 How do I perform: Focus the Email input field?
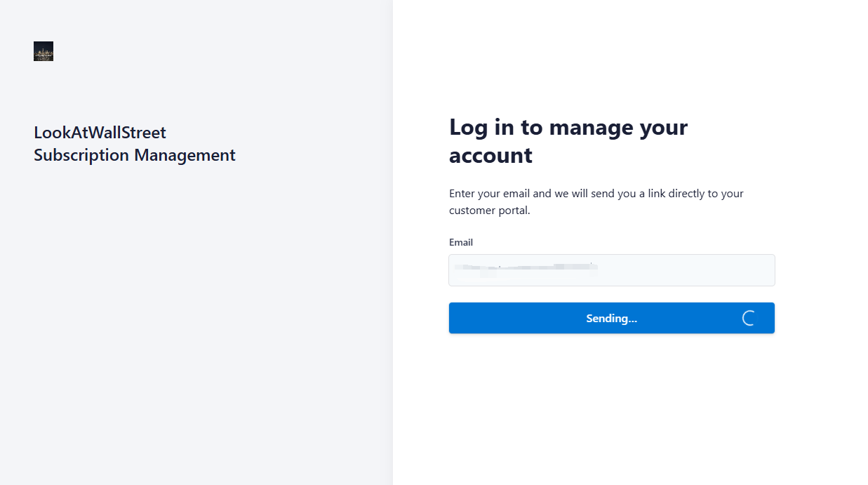(612, 270)
